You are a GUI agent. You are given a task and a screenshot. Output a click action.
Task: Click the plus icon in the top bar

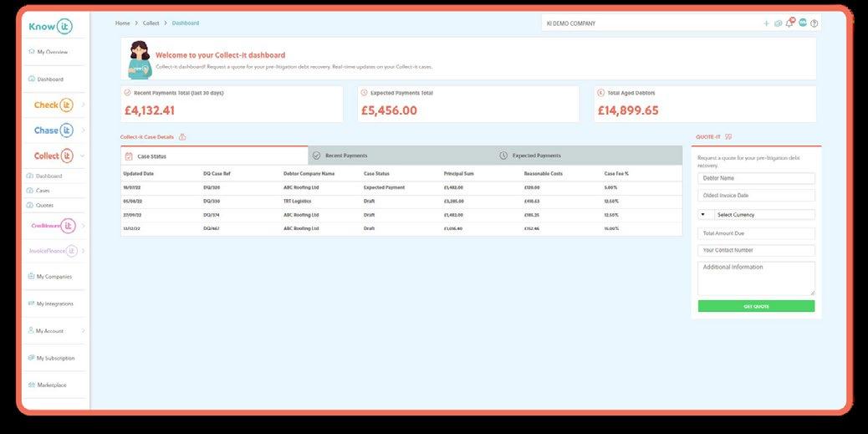click(766, 23)
